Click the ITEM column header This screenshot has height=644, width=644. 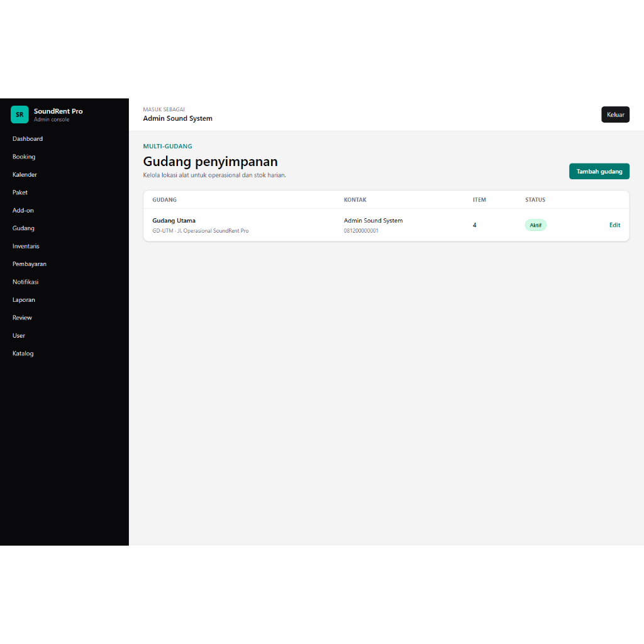pos(479,200)
